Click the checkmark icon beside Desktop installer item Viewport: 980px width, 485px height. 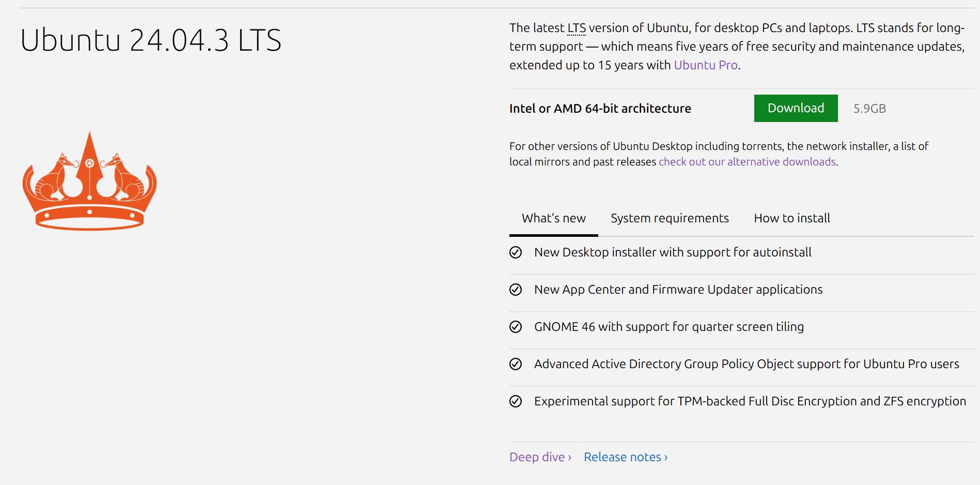(516, 252)
